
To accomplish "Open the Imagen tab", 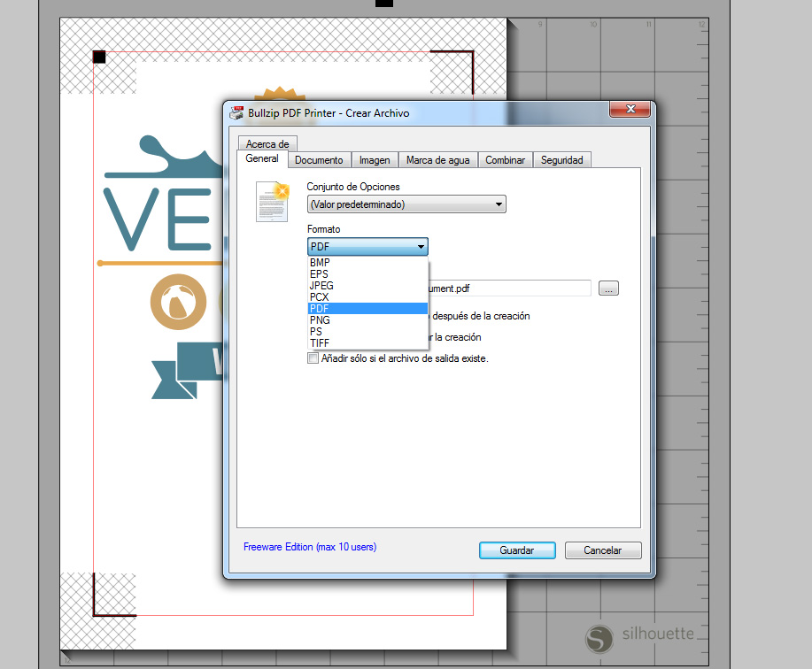I will pyautogui.click(x=375, y=160).
